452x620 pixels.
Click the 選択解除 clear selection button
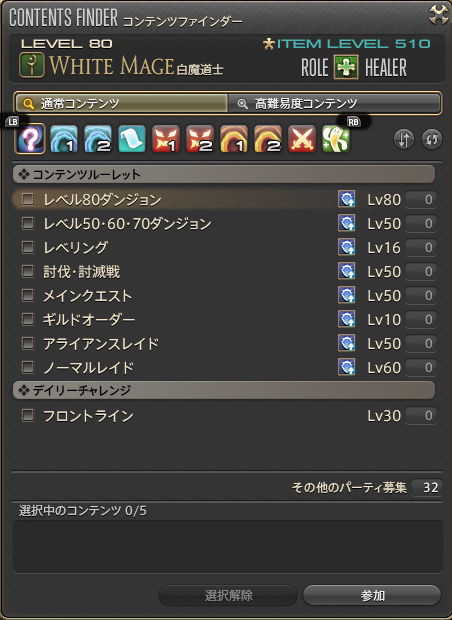point(228,595)
